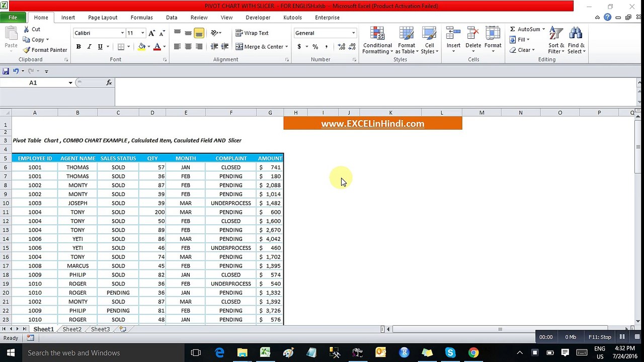Open the Kutools tab
Viewport: 644px width, 362px height.
click(x=292, y=17)
